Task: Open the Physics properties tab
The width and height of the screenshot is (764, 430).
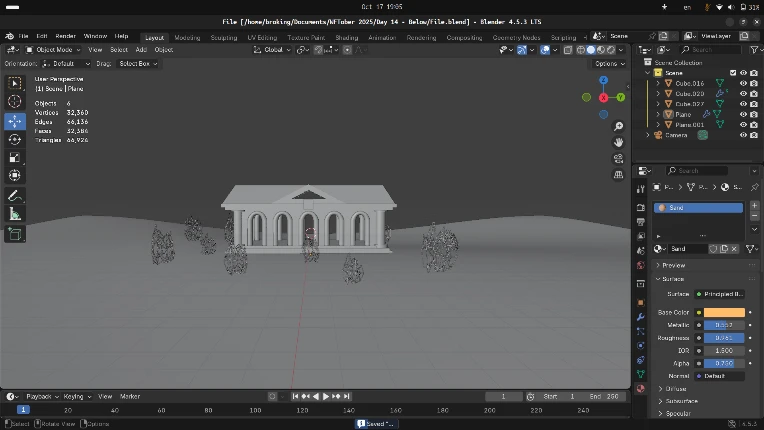Action: coord(641,346)
